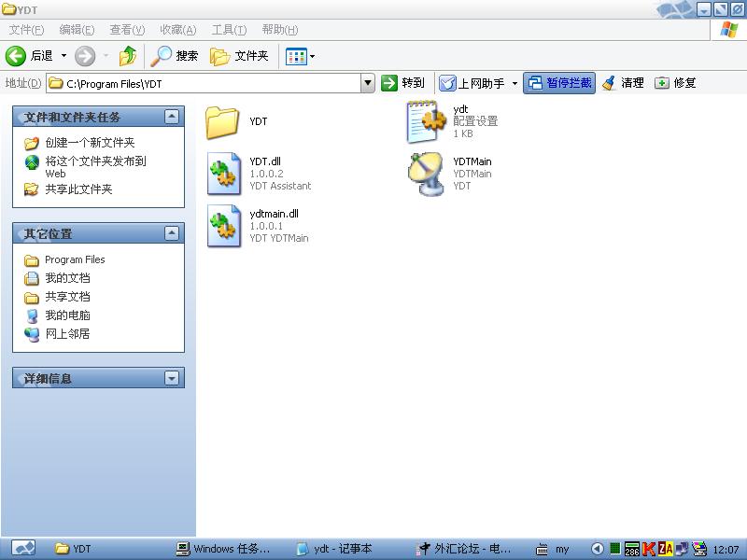Click the 清理 broom icon
This screenshot has width=747, height=560.
pyautogui.click(x=609, y=83)
